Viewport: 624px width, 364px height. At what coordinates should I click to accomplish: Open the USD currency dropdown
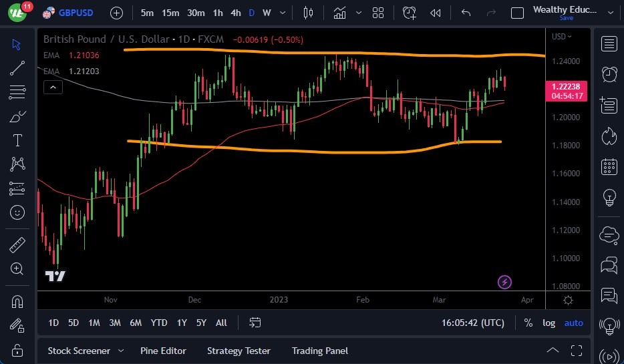pos(562,36)
